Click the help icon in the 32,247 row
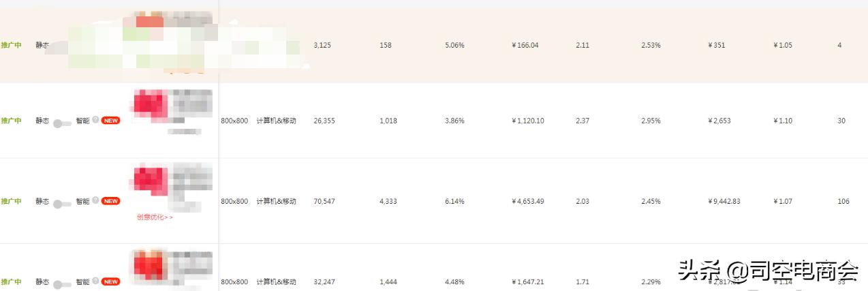 point(95,281)
